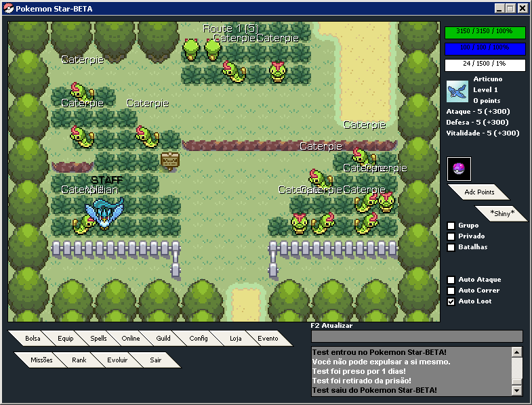Click the 'Test foi preso por 1 dias!' message
Screen dimensions: 532x405
click(x=359, y=371)
